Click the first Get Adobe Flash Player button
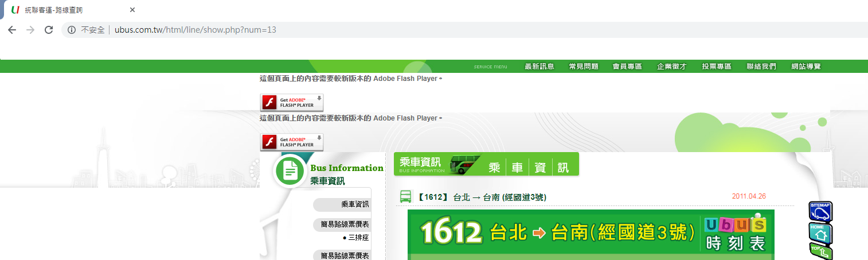The width and height of the screenshot is (868, 260). coord(292,102)
